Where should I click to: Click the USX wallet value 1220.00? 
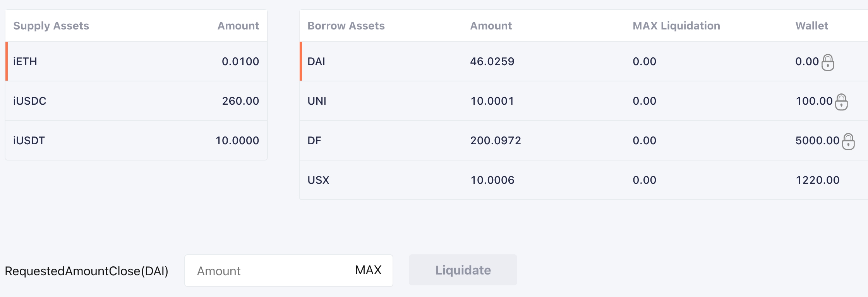817,180
